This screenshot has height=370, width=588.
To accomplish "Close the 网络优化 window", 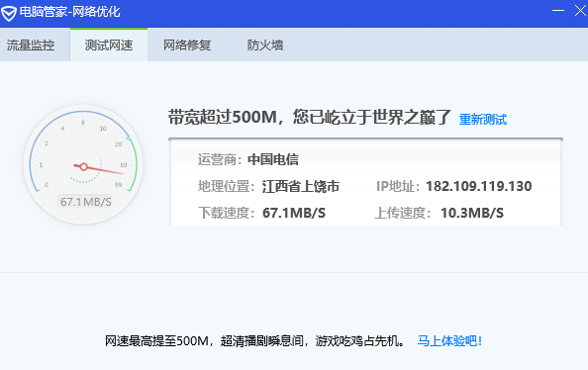I will [580, 11].
